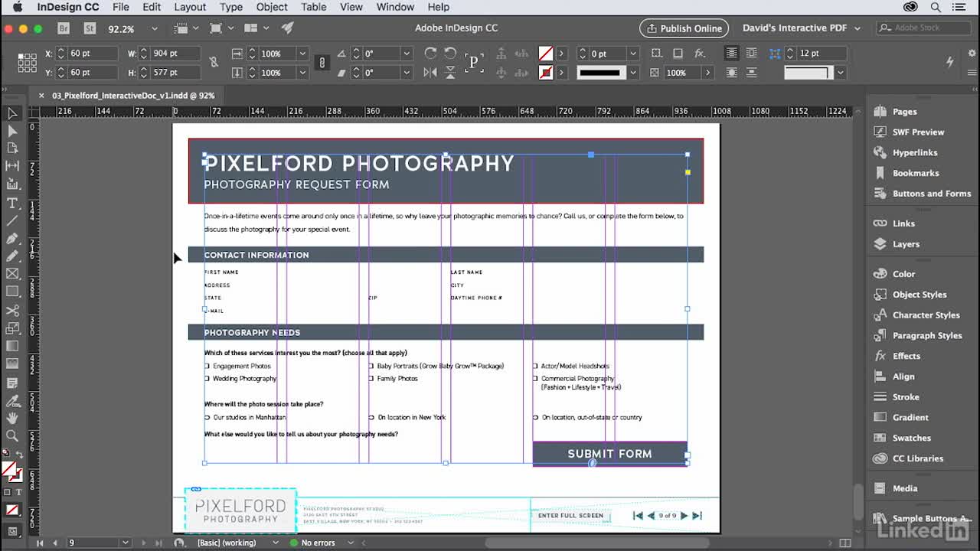Open the scale X percentage dropdown
Viewport: 980px width, 551px height.
pyautogui.click(x=302, y=54)
